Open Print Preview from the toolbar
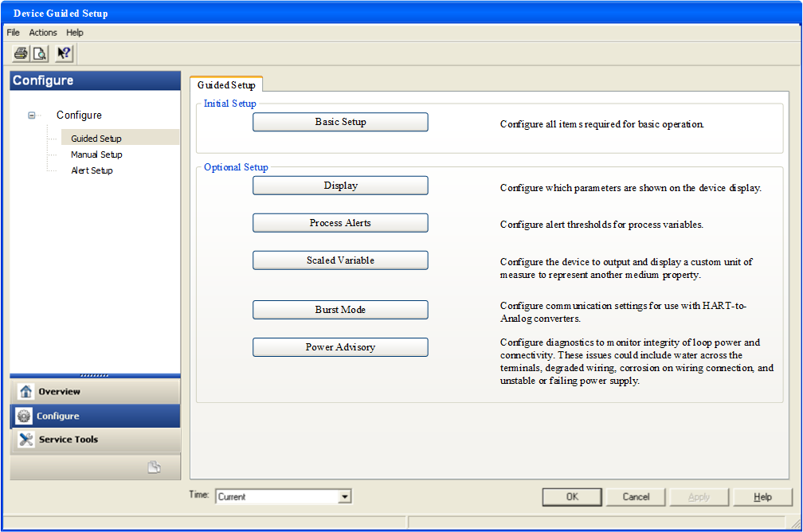The image size is (803, 532). (40, 53)
